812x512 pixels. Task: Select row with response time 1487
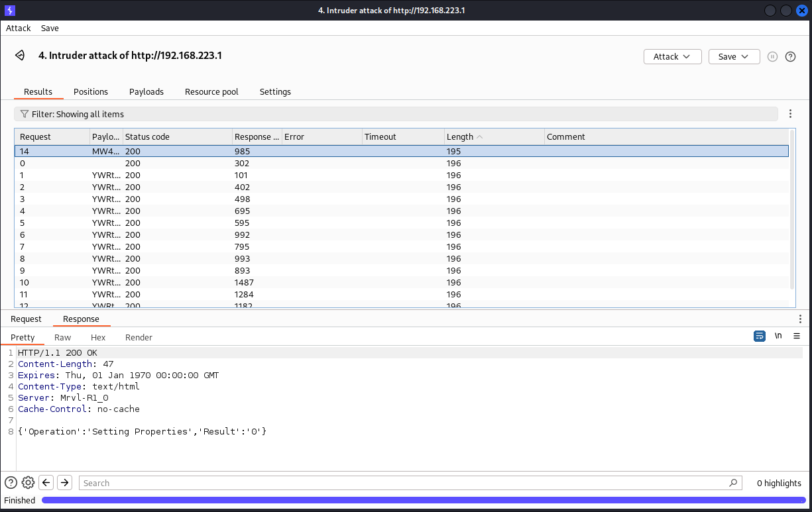pos(402,282)
